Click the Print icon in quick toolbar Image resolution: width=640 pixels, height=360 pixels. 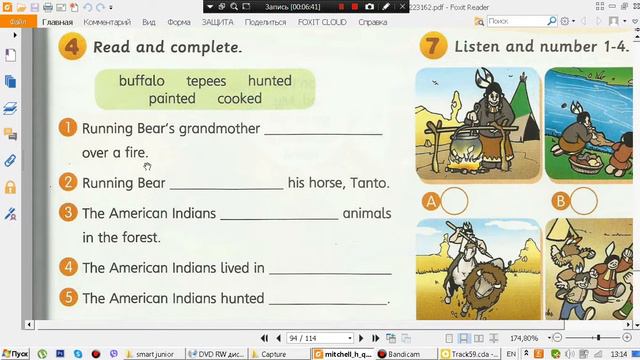tap(48, 7)
